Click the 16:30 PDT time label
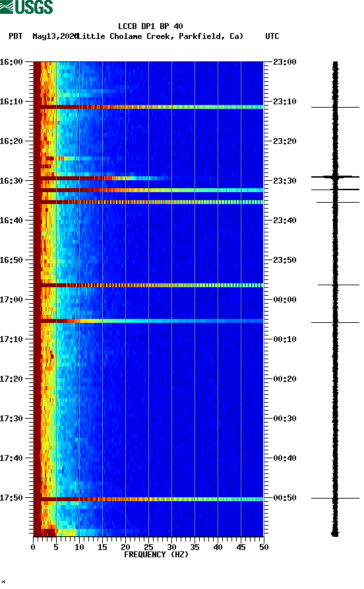The width and height of the screenshot is (364, 589). (x=11, y=181)
